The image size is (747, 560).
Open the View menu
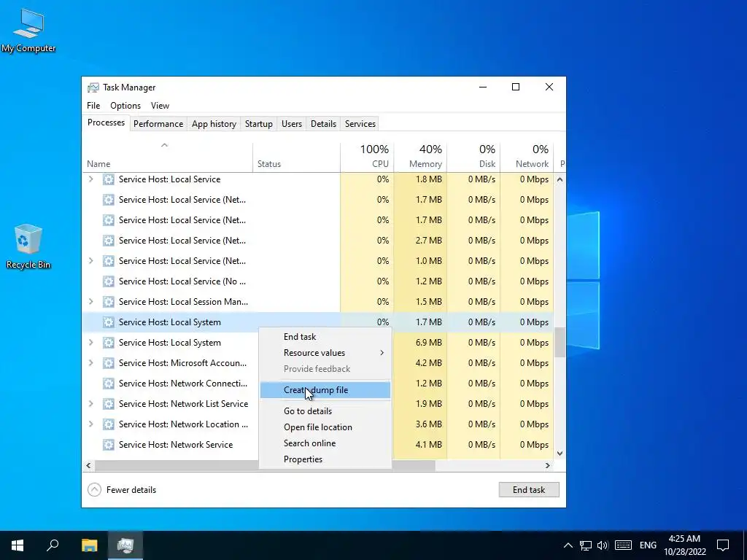[160, 106]
